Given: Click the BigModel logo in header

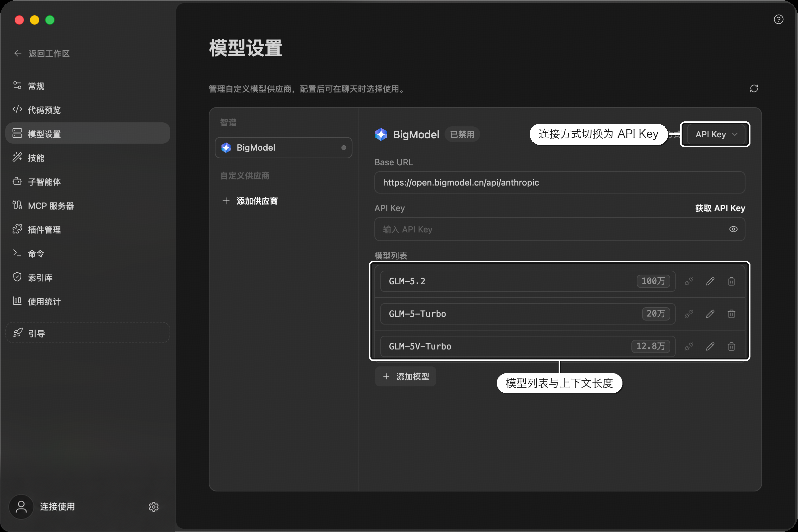Looking at the screenshot, I should coord(381,134).
